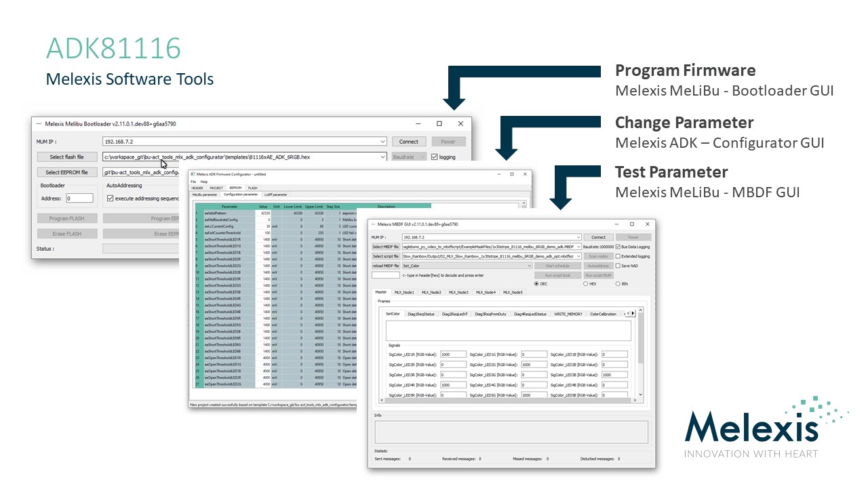
Task: Click the ADK Firmware Configurator title icon
Action: click(193, 175)
